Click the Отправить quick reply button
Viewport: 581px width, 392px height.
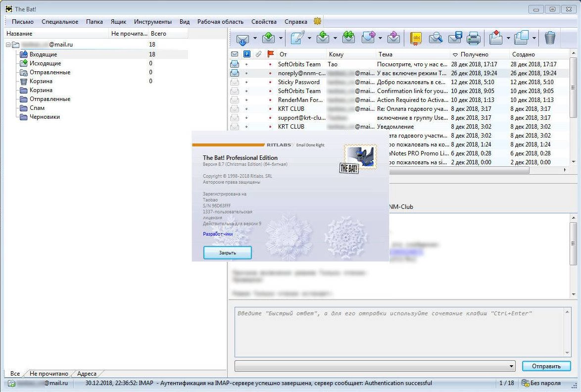pos(546,366)
